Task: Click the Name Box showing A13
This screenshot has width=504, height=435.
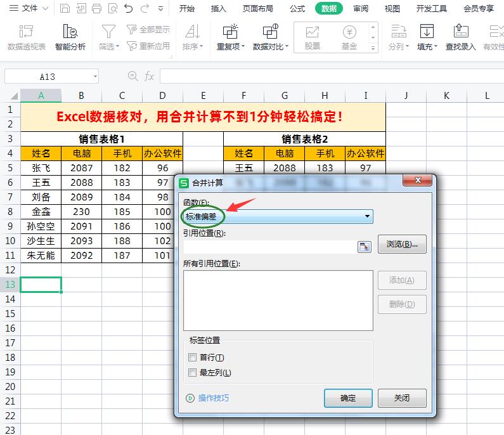Action: pyautogui.click(x=48, y=77)
